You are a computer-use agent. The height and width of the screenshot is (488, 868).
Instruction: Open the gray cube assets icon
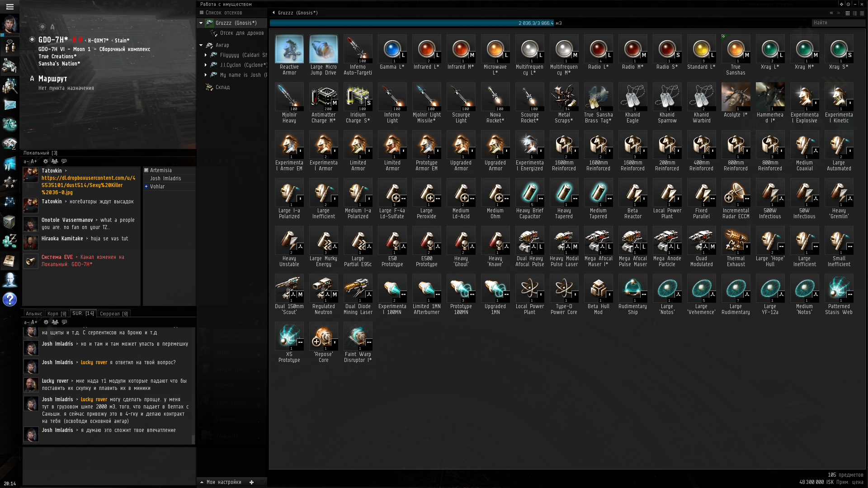[x=9, y=222]
